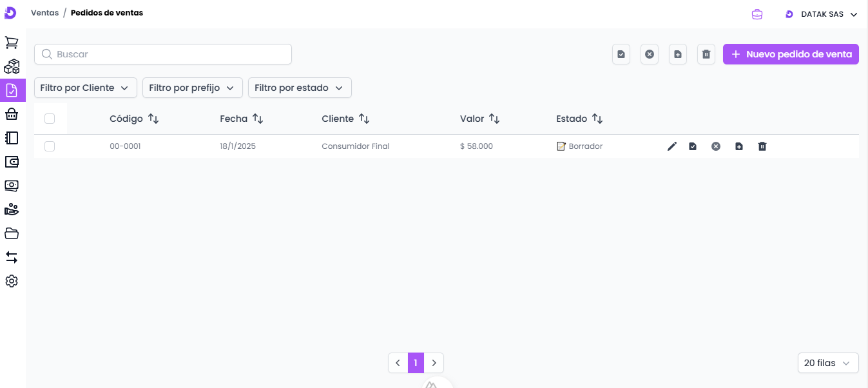The width and height of the screenshot is (868, 388).
Task: Expand the DATAK SAS company menu
Action: click(822, 14)
